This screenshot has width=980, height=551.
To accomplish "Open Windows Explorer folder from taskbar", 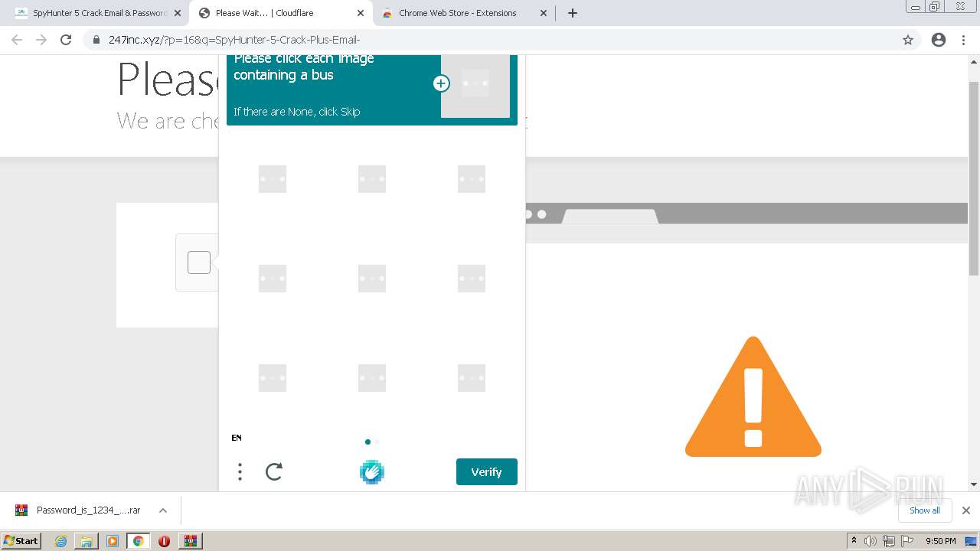I will 87,541.
